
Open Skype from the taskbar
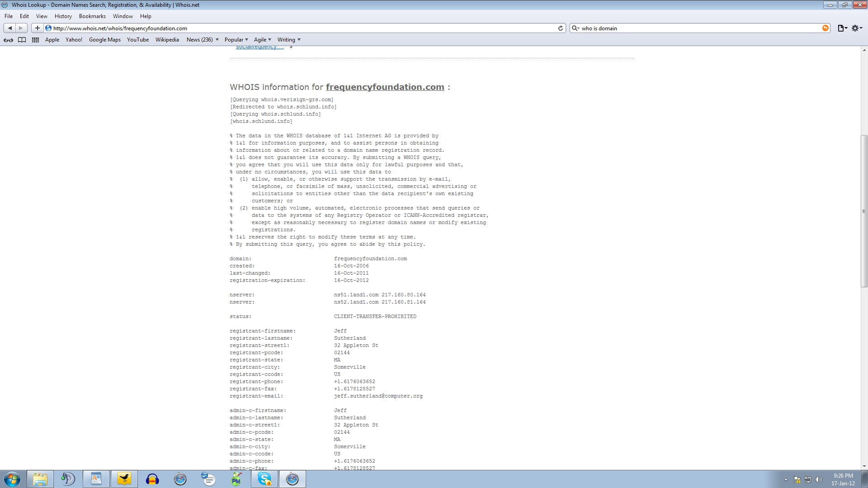pos(264,479)
